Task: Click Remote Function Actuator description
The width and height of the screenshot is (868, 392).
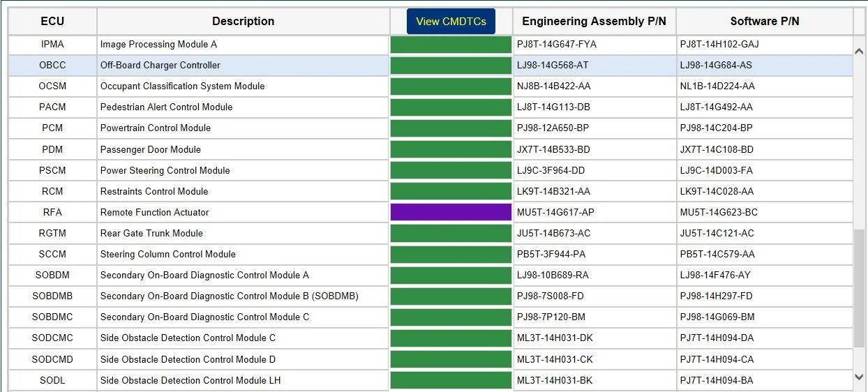Action: click(x=154, y=212)
